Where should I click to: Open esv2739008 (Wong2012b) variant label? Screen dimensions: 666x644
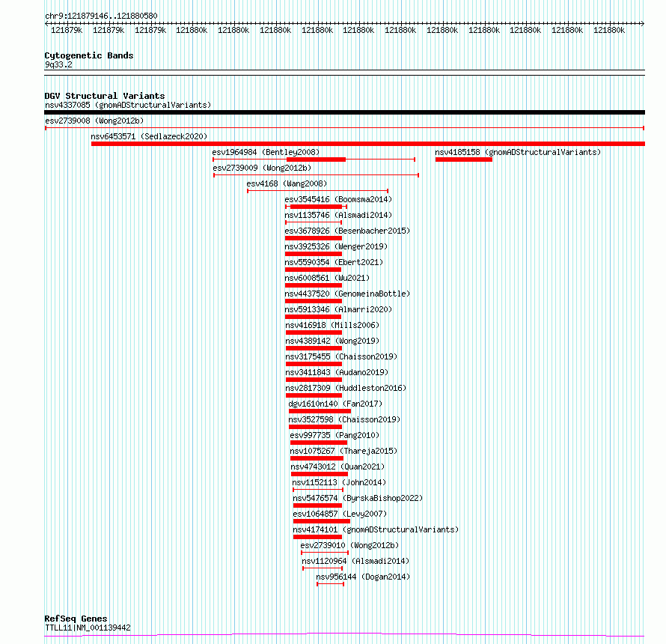tap(94, 121)
